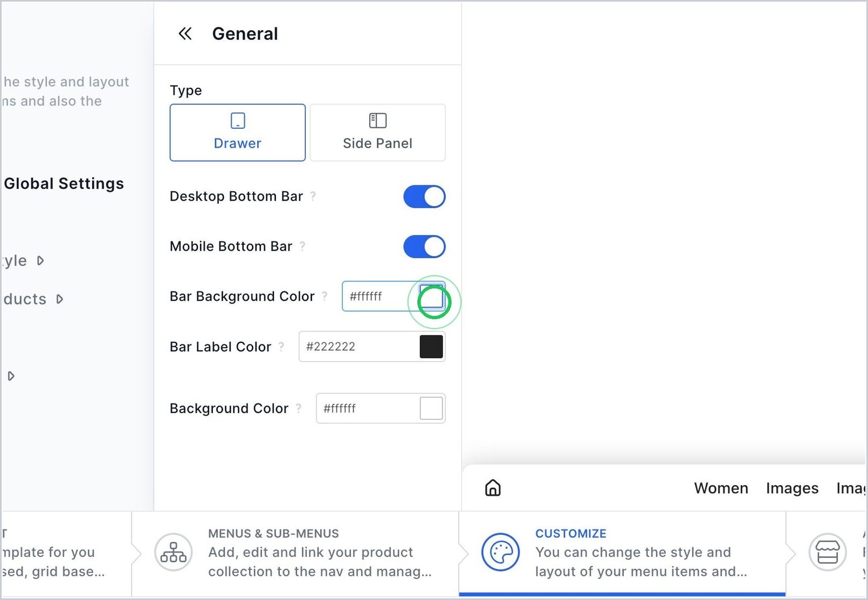Open help tooltip for Background Color
868x600 pixels.
click(299, 409)
